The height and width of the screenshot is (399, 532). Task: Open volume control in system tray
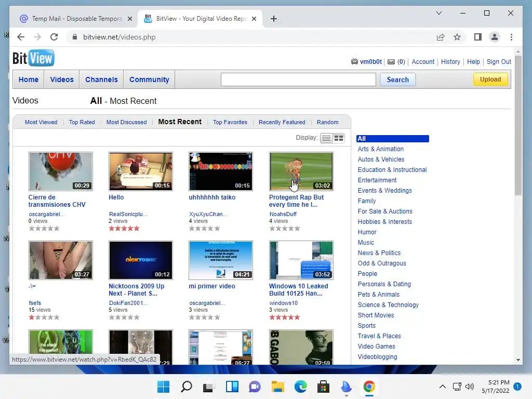pyautogui.click(x=470, y=387)
